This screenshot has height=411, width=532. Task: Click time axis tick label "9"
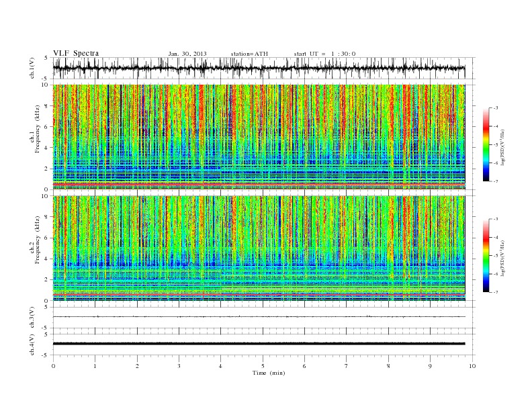pyautogui.click(x=430, y=366)
